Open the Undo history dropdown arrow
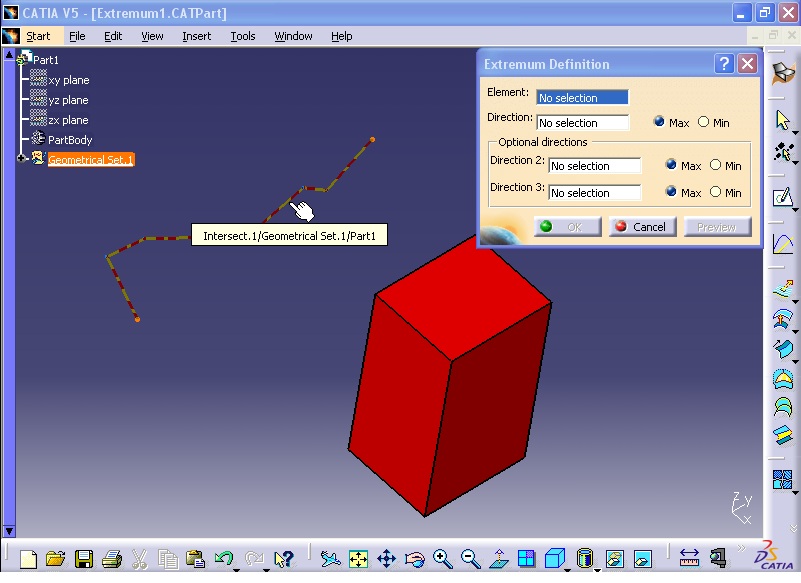The width and height of the screenshot is (801, 583). tap(237, 569)
